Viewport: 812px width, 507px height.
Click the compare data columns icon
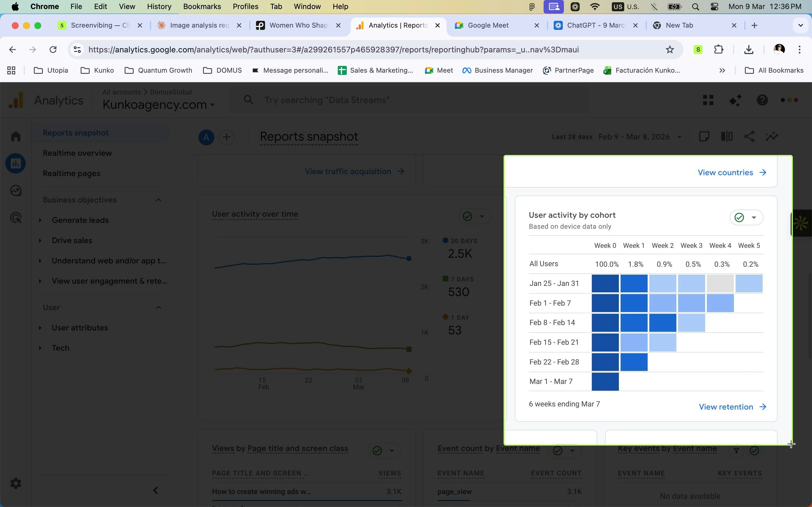[x=727, y=137]
